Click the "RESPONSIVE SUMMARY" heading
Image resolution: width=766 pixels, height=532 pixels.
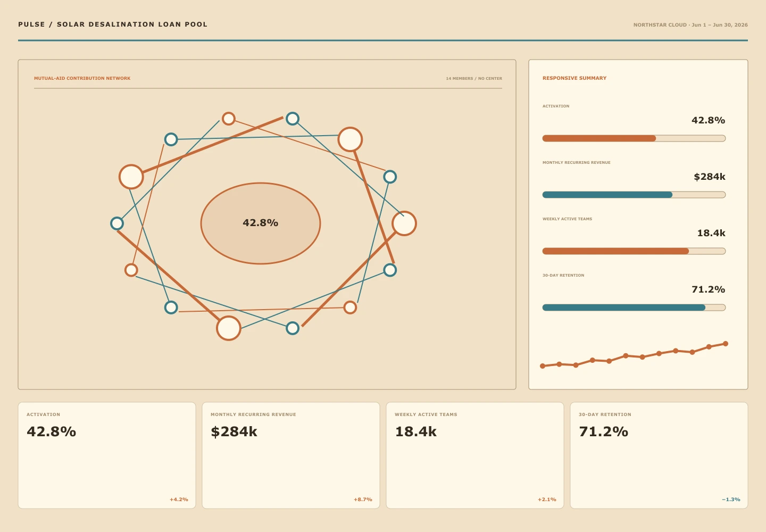(574, 78)
